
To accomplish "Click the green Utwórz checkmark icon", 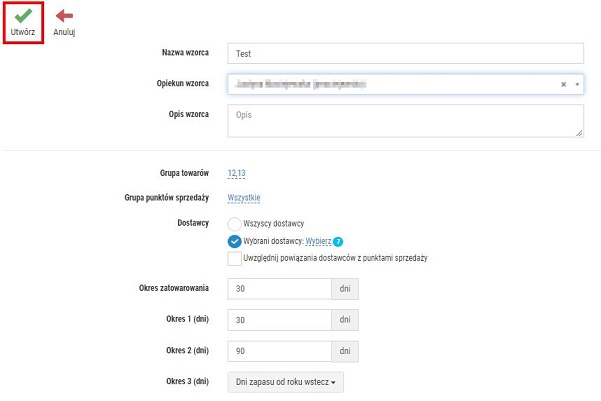I will [23, 16].
